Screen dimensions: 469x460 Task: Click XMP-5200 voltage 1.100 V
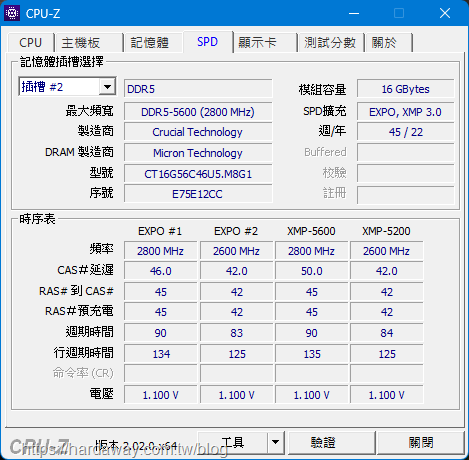[x=387, y=395]
